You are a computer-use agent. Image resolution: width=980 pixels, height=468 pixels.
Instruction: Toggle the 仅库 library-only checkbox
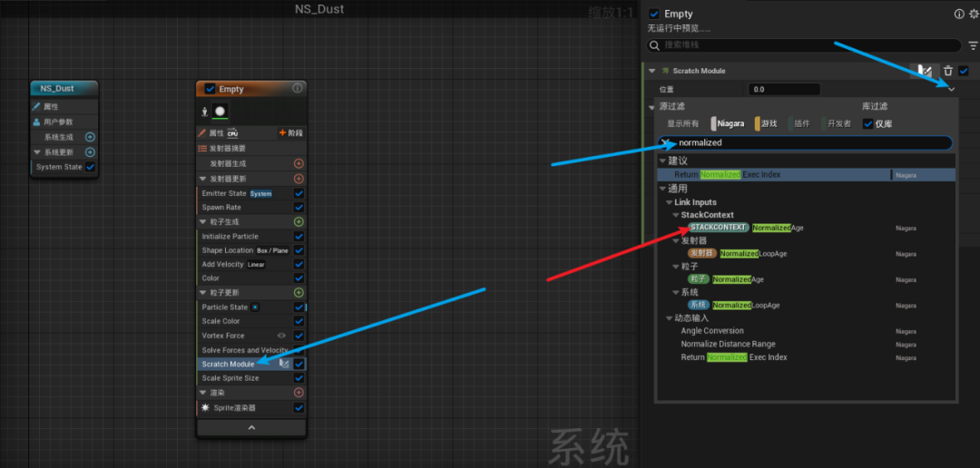tap(867, 123)
